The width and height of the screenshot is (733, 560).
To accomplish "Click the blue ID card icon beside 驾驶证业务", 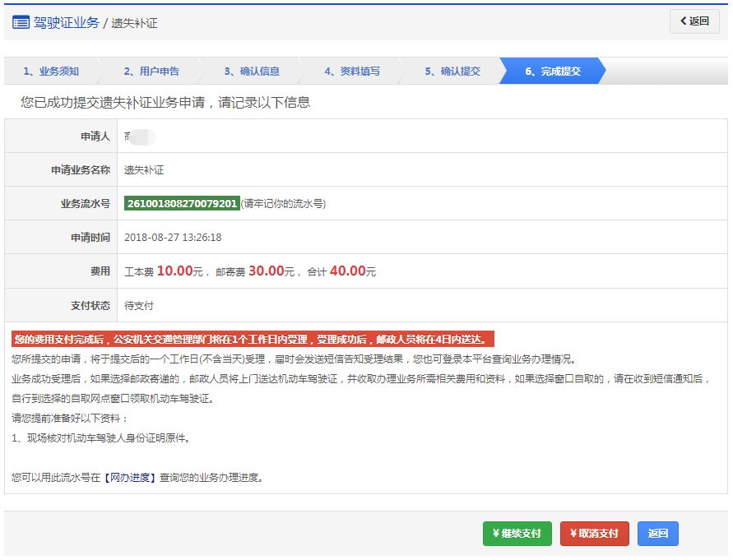I will (x=22, y=23).
